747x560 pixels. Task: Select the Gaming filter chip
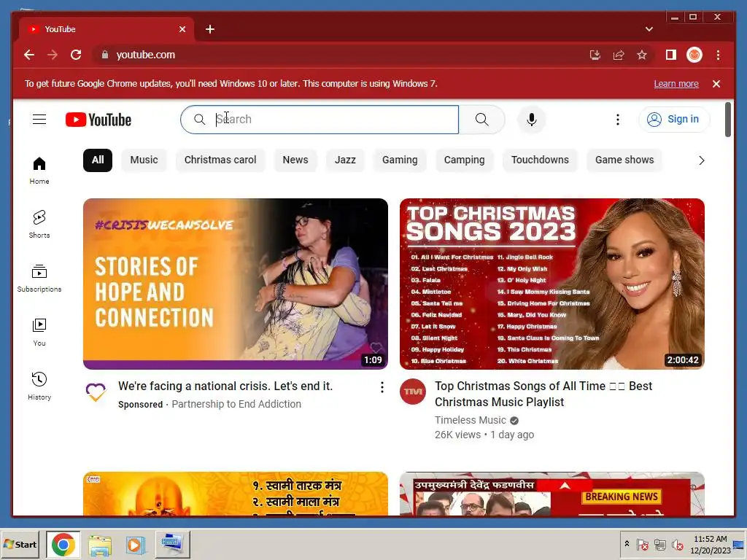400,160
